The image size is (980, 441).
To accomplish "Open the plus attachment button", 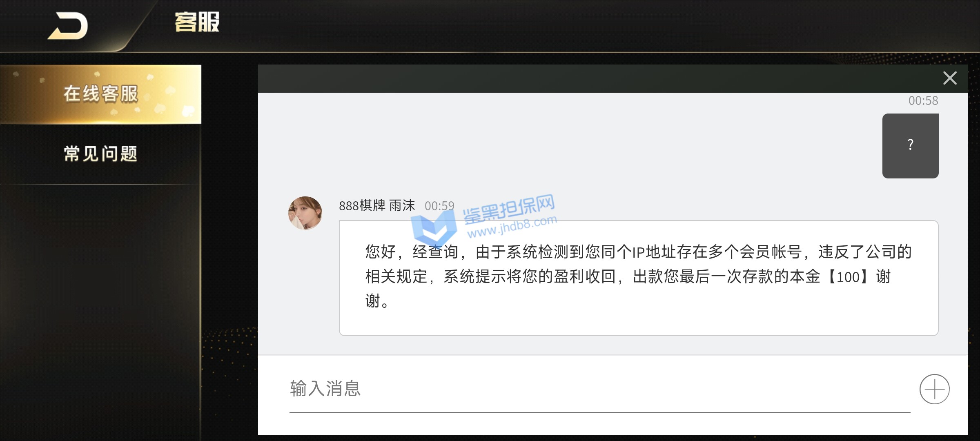I will pyautogui.click(x=934, y=389).
